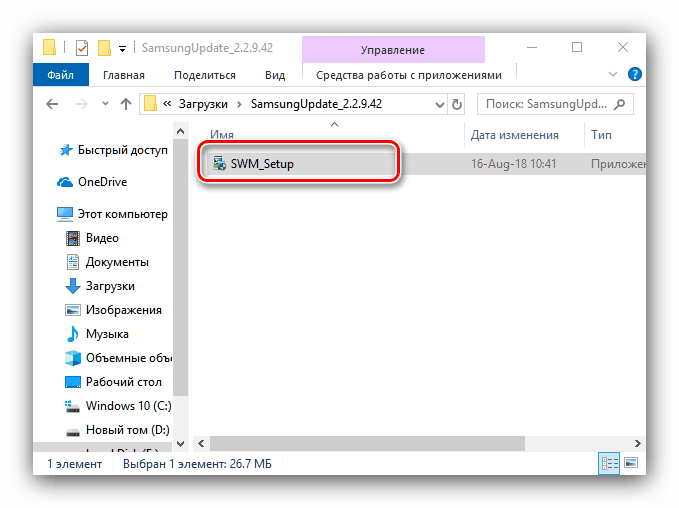Sort by the Имя column header
Image resolution: width=679 pixels, height=508 pixels.
[x=222, y=135]
